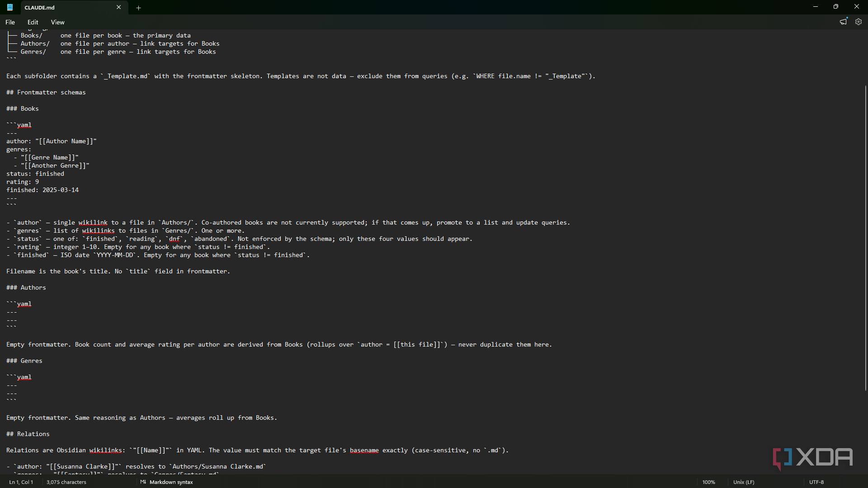This screenshot has width=868, height=488.
Task: Open Notepad settings gear
Action: tap(858, 22)
